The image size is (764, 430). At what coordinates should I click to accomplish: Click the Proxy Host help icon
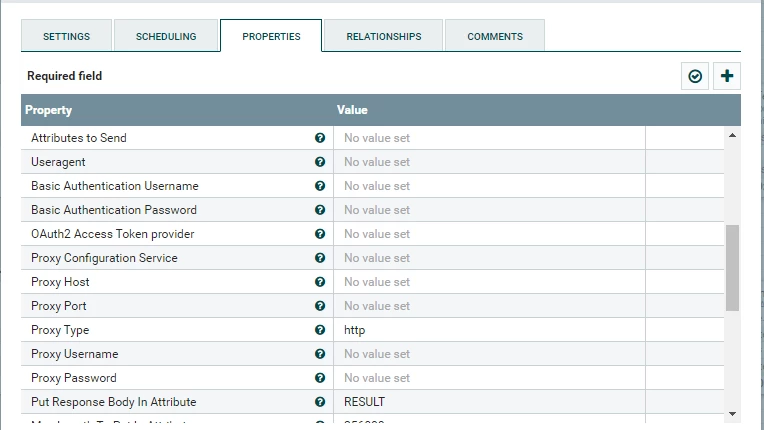tap(320, 282)
